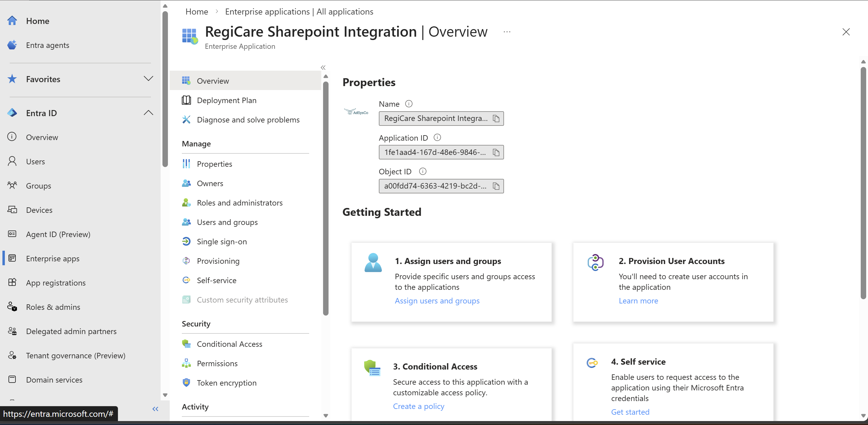868x425 pixels.
Task: Expand the Favorites section
Action: point(148,79)
